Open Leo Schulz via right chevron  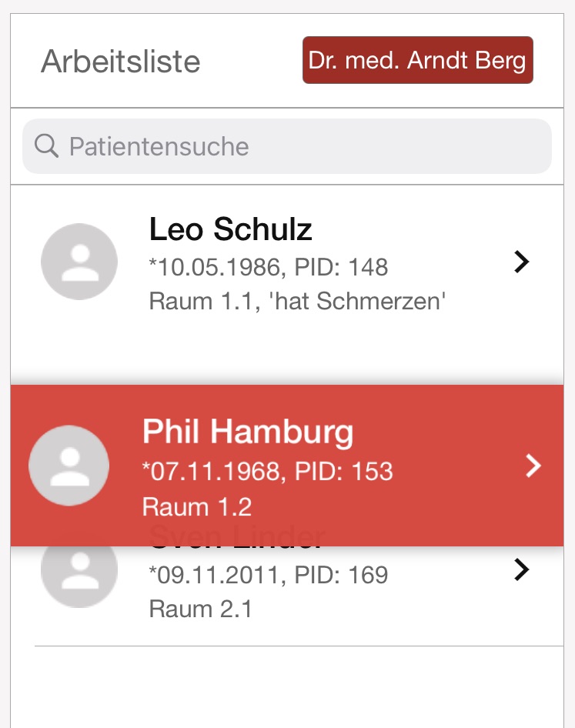coord(522,262)
